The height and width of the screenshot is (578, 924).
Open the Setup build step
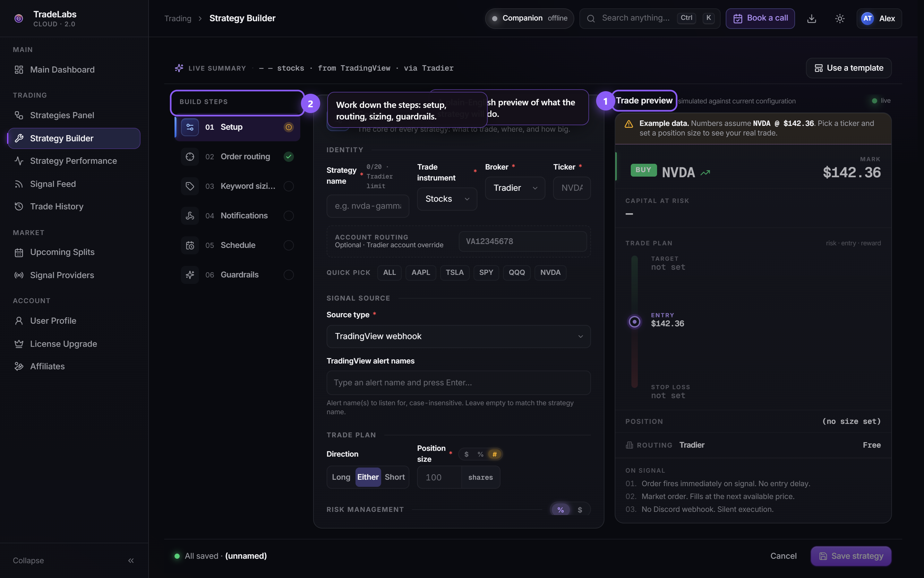point(237,127)
